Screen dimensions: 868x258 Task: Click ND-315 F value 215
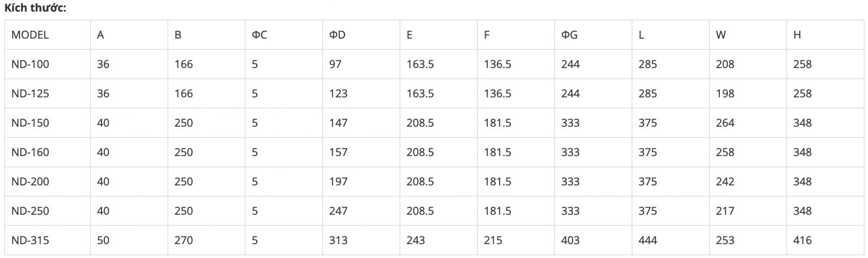pyautogui.click(x=493, y=240)
